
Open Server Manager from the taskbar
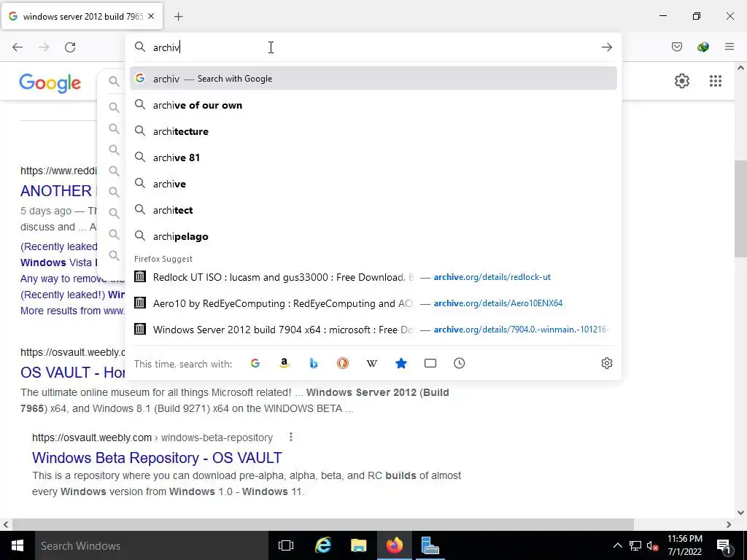[x=430, y=545]
